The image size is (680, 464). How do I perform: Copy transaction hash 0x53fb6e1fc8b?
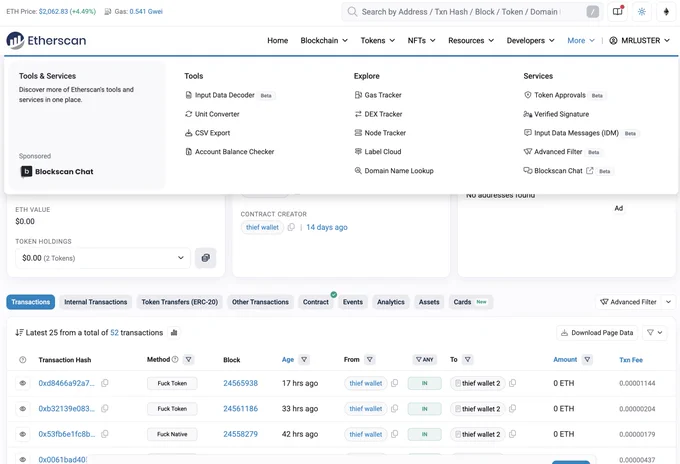pos(105,434)
